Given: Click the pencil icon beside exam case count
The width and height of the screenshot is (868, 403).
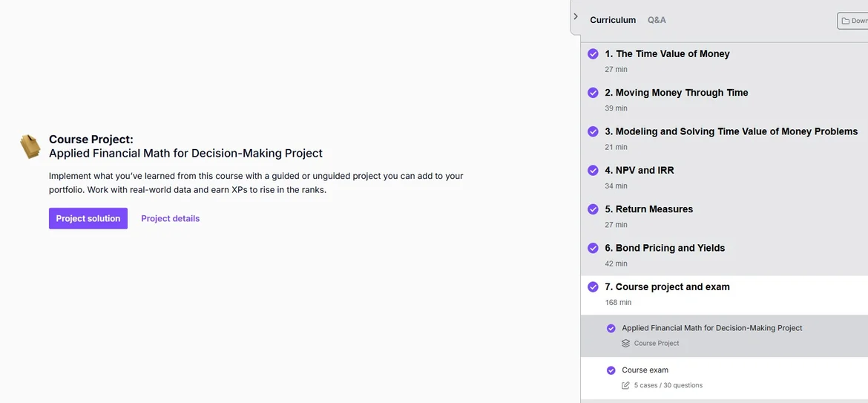Looking at the screenshot, I should click(x=625, y=385).
